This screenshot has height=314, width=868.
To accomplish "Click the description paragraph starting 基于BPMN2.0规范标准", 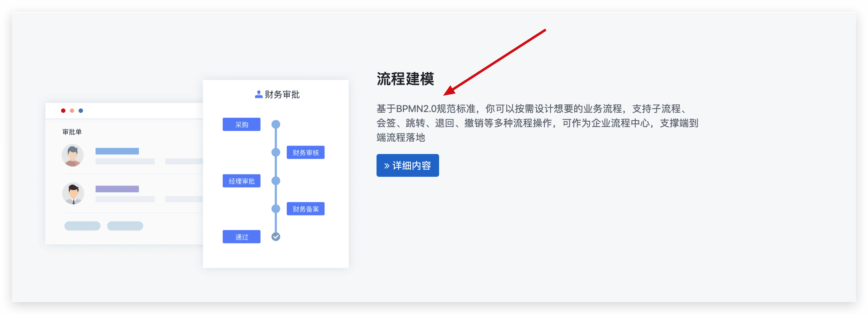I will [537, 123].
